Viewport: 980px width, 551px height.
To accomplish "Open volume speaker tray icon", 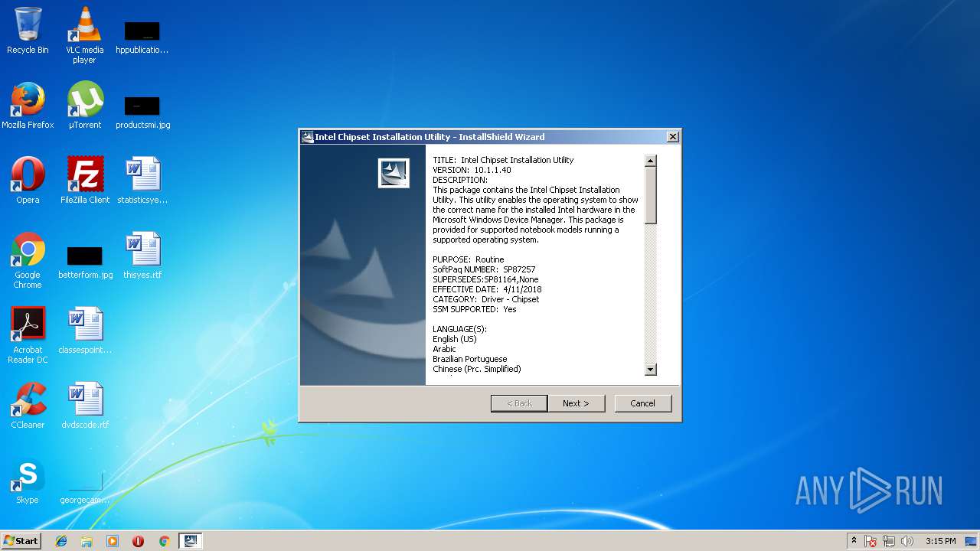I will 907,541.
